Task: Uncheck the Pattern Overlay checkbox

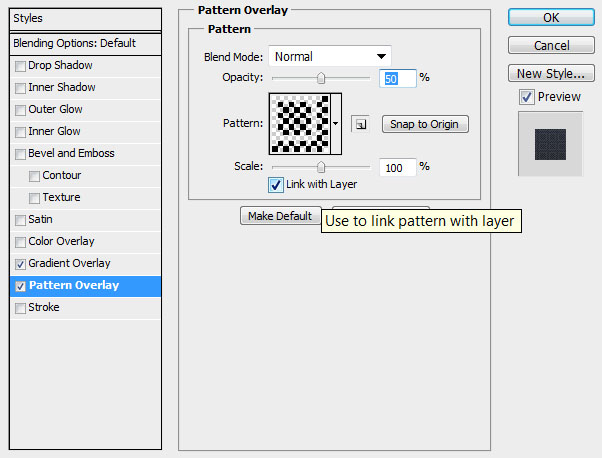Action: (x=20, y=286)
